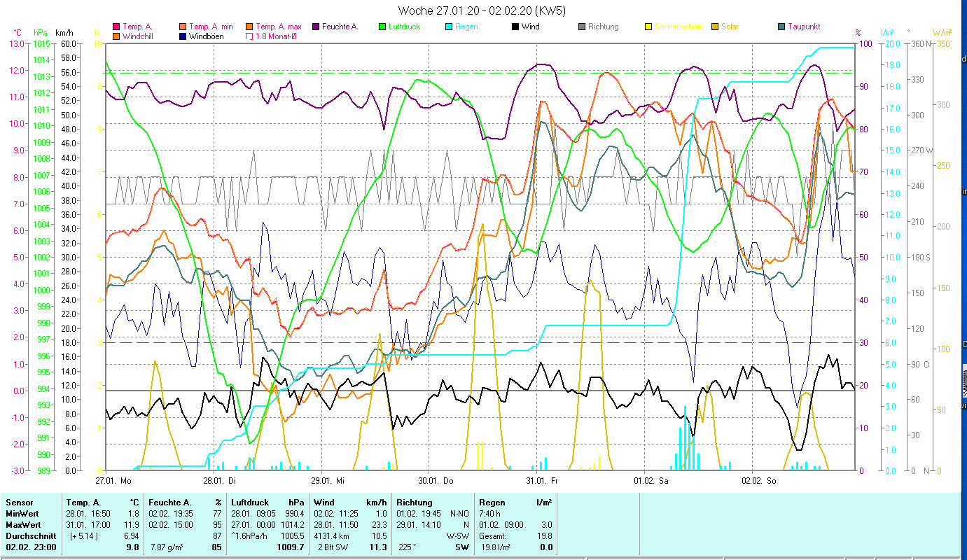967x560 pixels.
Task: Click the 'MinWert' row label
Action: [22, 513]
